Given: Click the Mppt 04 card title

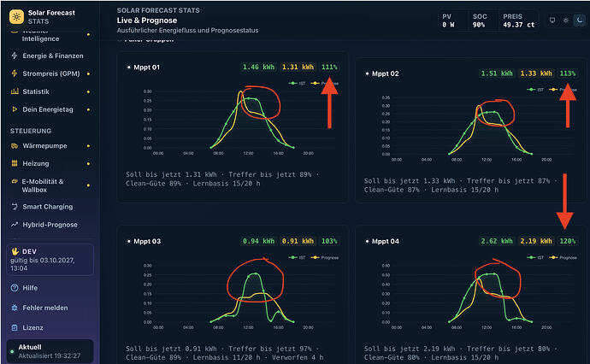Looking at the screenshot, I should (386, 242).
